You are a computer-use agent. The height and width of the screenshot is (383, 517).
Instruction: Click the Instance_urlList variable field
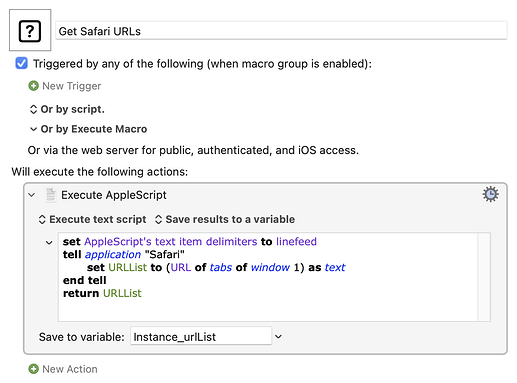tap(201, 336)
